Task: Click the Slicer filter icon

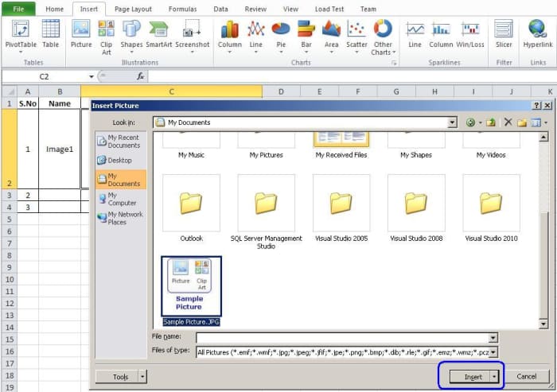Action: [x=504, y=33]
